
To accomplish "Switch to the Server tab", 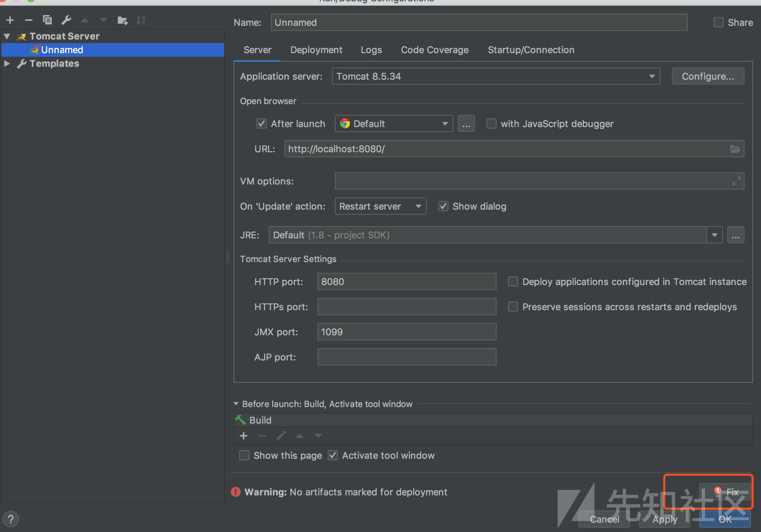I will [257, 50].
